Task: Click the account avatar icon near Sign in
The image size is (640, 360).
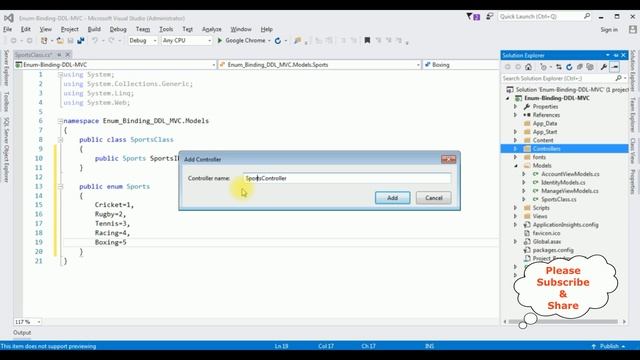Action: (633, 29)
